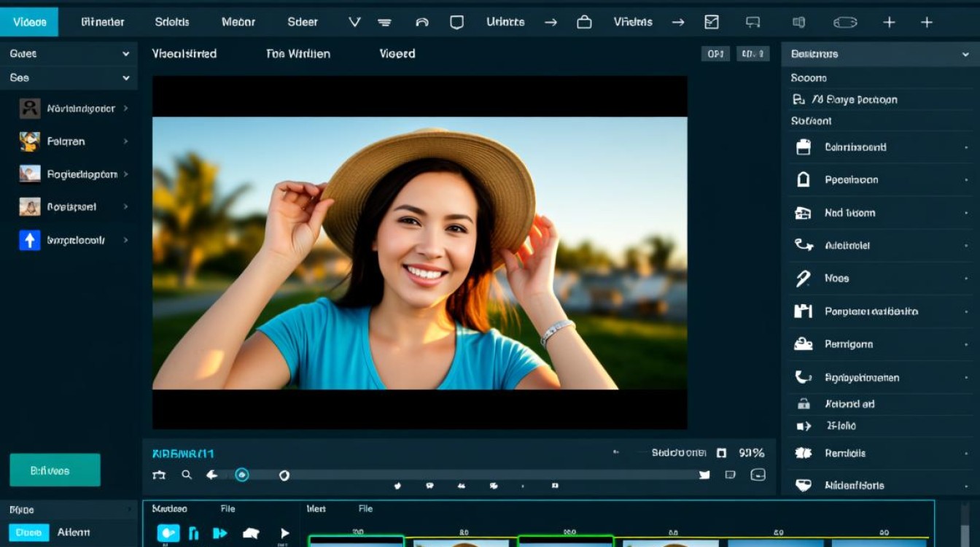Click the back arrow left of the scrubber
980x547 pixels.
[211, 475]
